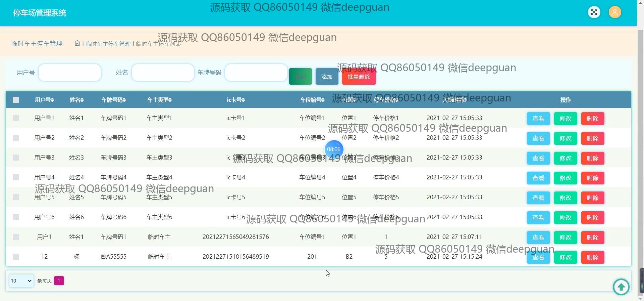Click 临时车主停车管理 breadcrumb link
The image size is (644, 301).
coord(108,44)
